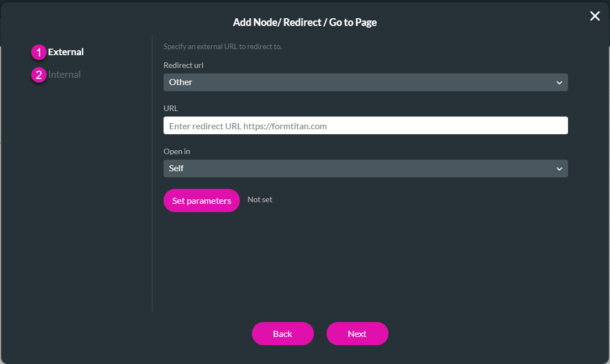Close the Add Node dialog with the X
The width and height of the screenshot is (610, 364).
tap(595, 16)
